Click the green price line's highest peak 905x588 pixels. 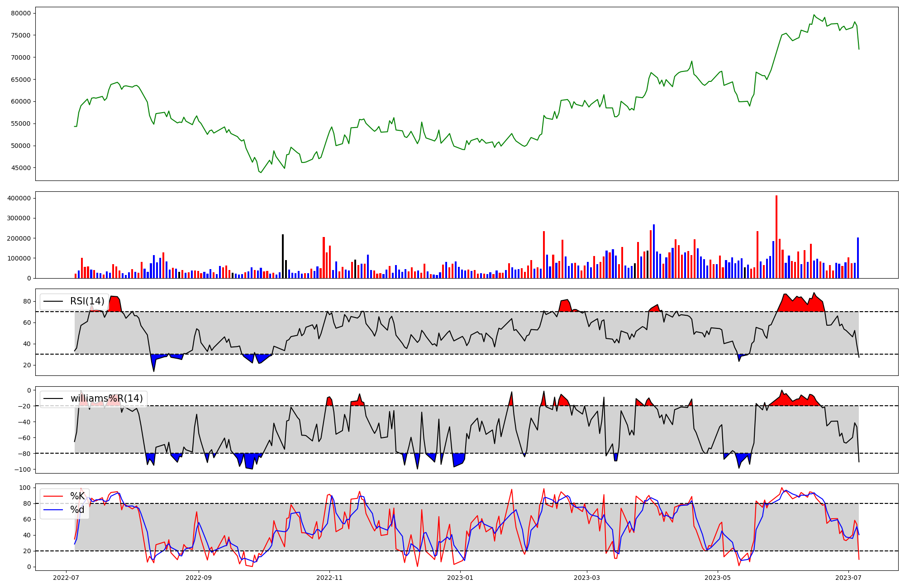coord(814,15)
